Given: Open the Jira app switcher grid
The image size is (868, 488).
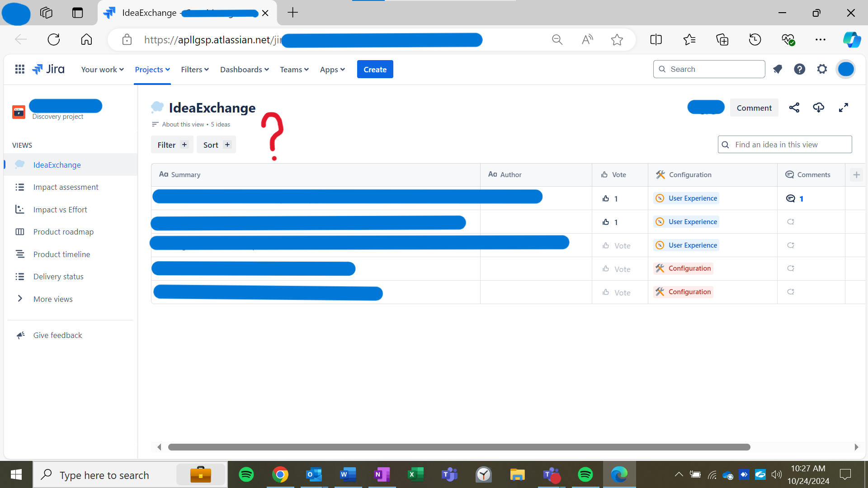Looking at the screenshot, I should click(19, 69).
